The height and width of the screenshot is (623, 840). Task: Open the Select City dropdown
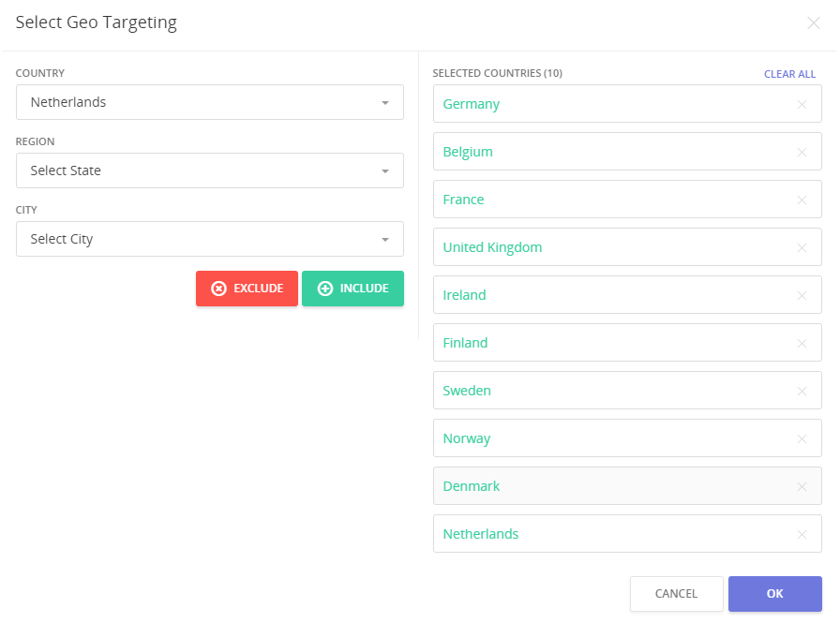(x=209, y=239)
